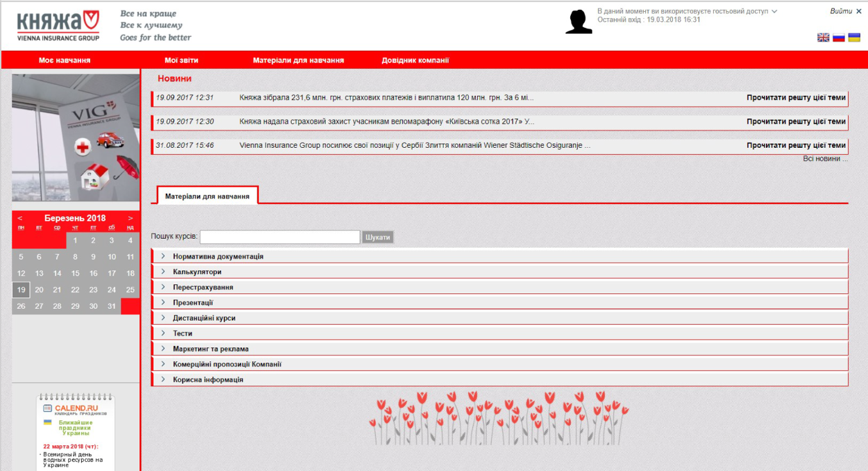Open the CALEND.RU holiday calendar link
The height and width of the screenshot is (471, 868).
pyautogui.click(x=76, y=409)
